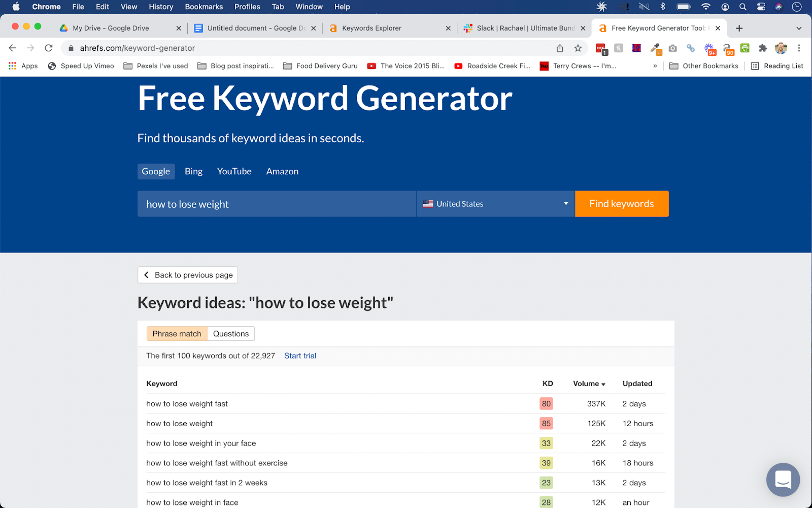Open the History menu
The image size is (812, 508).
[161, 7]
